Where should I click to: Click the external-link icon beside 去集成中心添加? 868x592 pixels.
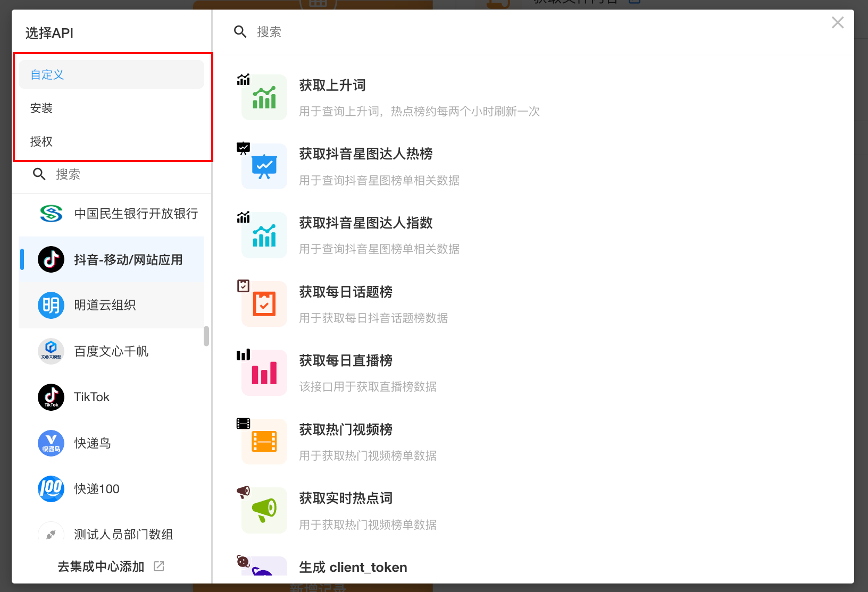tap(159, 566)
